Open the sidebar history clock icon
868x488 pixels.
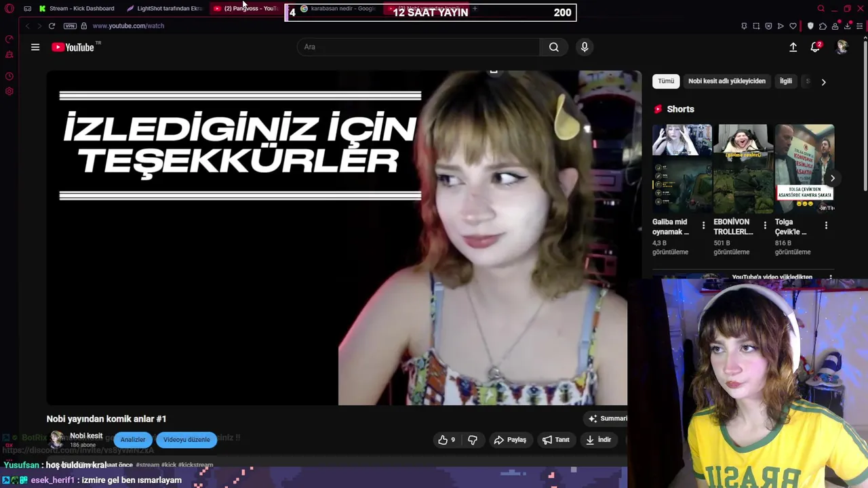(9, 77)
